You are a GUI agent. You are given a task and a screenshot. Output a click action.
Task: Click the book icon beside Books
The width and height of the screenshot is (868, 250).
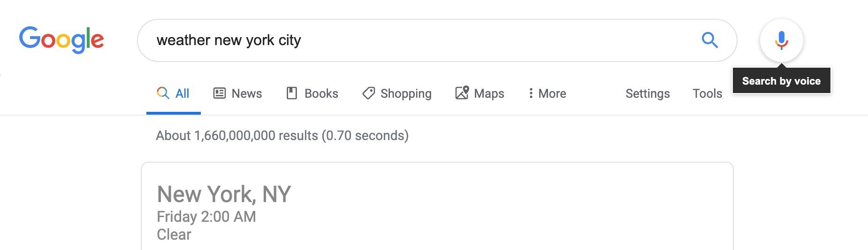[x=292, y=93]
